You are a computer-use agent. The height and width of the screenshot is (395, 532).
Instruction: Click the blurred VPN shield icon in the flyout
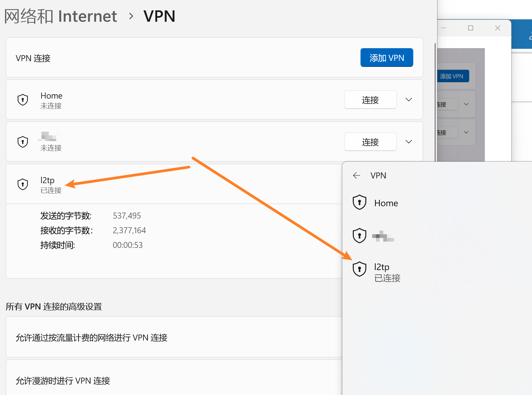point(359,236)
